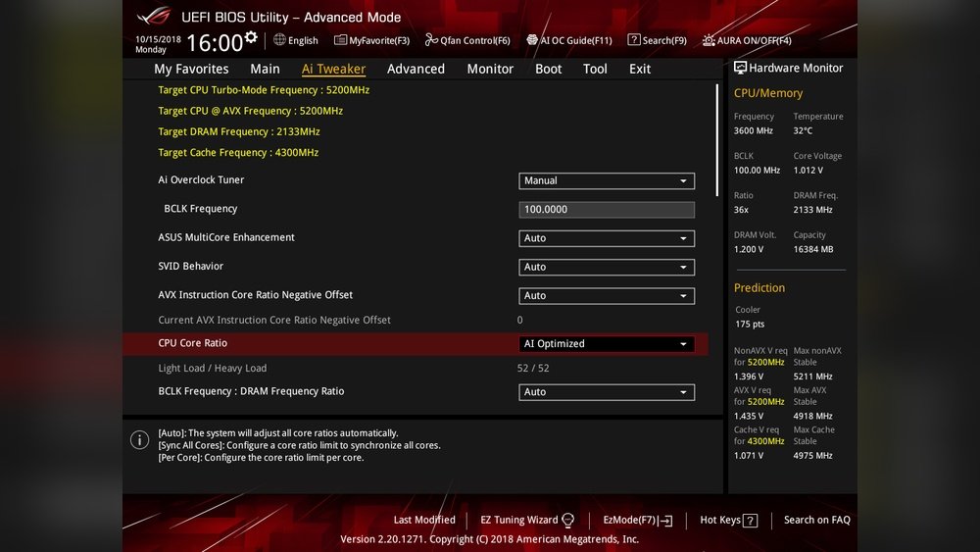
Task: Click the settings list vertical scrollbar
Action: click(717, 147)
